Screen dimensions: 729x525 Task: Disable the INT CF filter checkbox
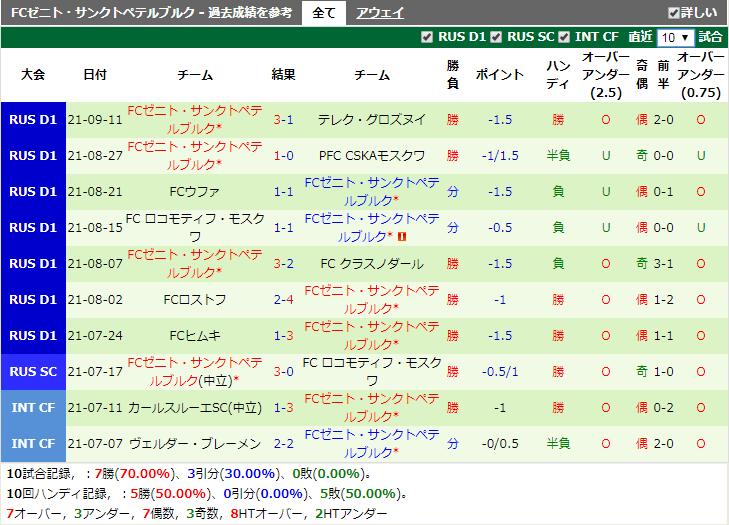(x=564, y=37)
